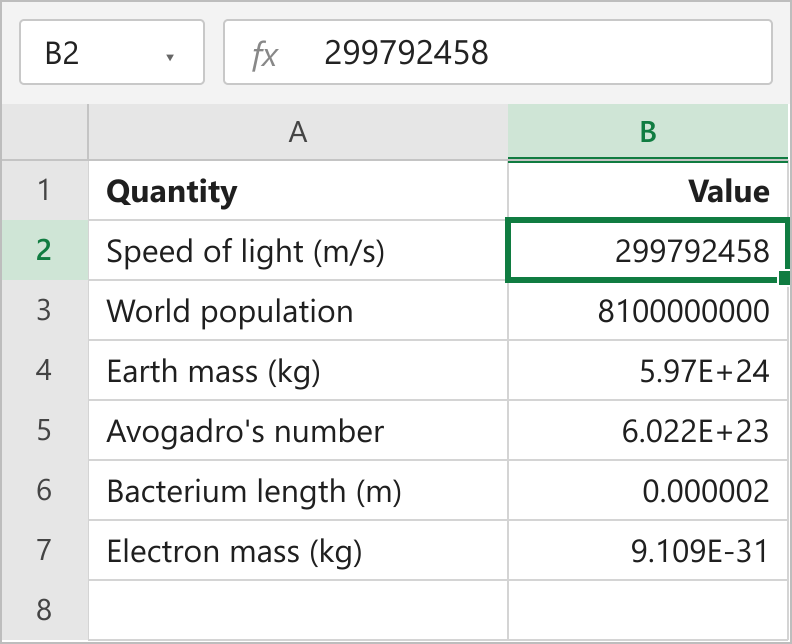The width and height of the screenshot is (792, 644).
Task: Select cell 'Avogadro's number'
Action: [298, 430]
